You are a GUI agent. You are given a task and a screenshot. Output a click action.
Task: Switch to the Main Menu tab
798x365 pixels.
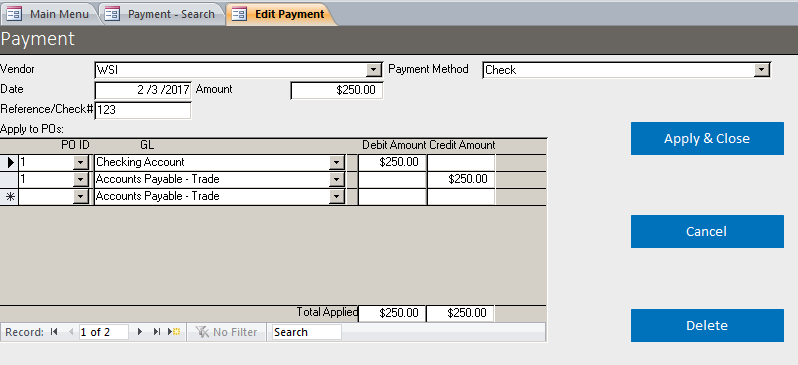(50, 14)
